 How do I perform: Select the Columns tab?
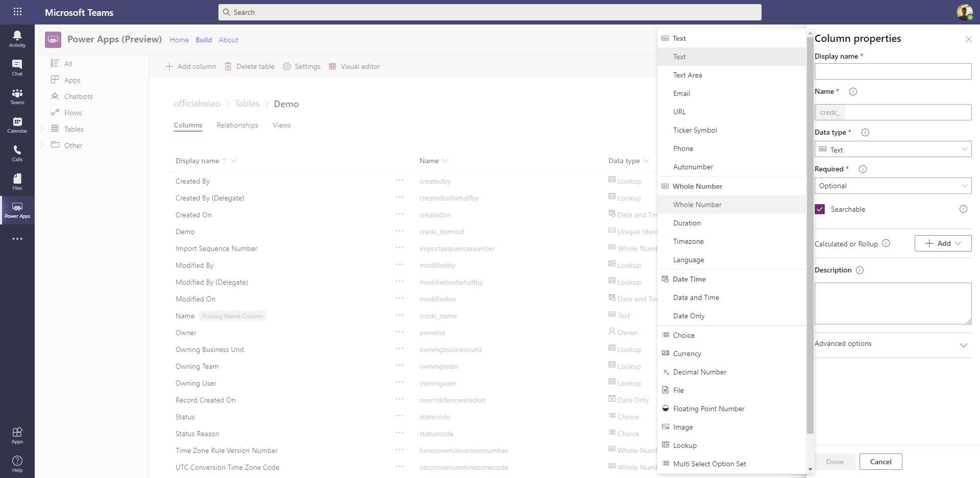tap(188, 125)
